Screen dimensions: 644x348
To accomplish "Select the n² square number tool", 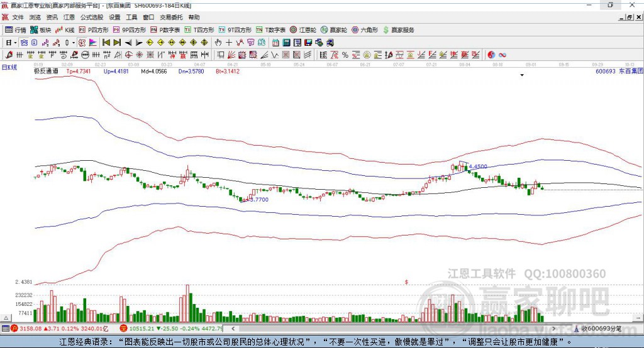I will point(107,55).
